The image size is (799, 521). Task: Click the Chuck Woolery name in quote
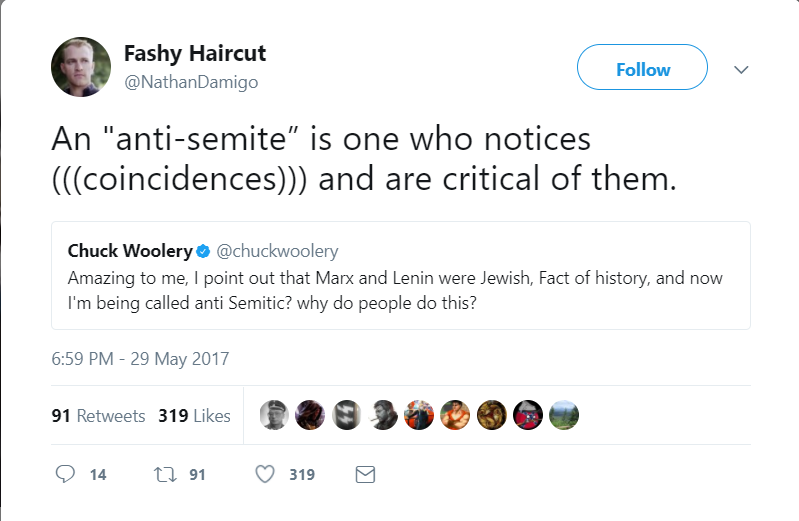(129, 251)
